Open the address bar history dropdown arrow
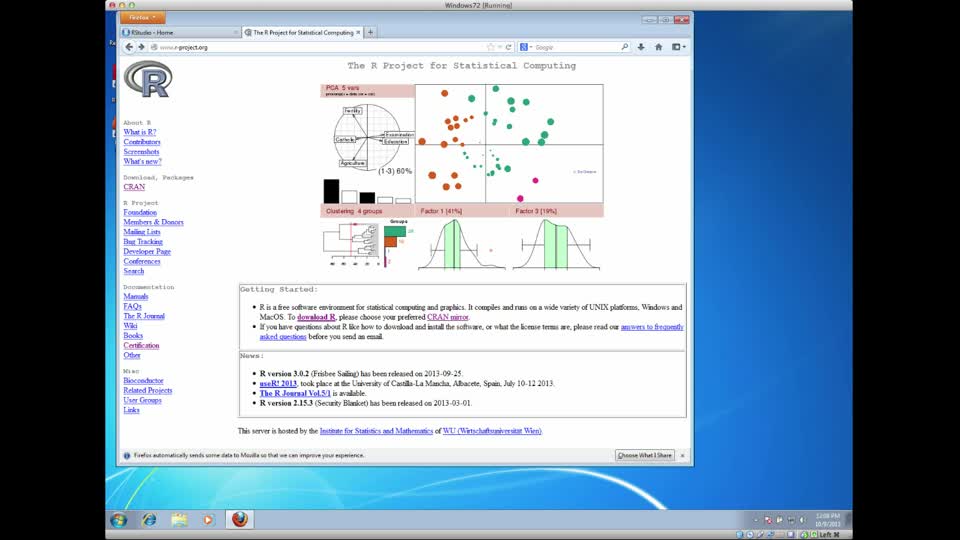The height and width of the screenshot is (540, 960). (500, 47)
